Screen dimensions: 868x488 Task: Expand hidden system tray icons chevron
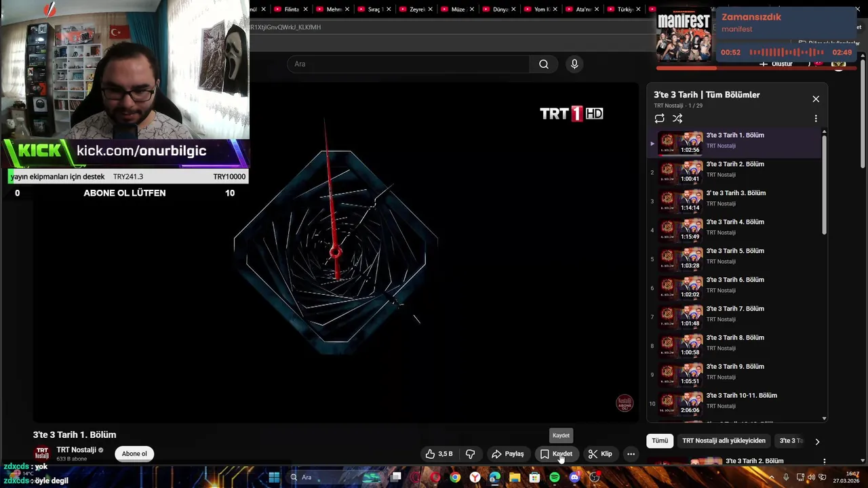[771, 477]
